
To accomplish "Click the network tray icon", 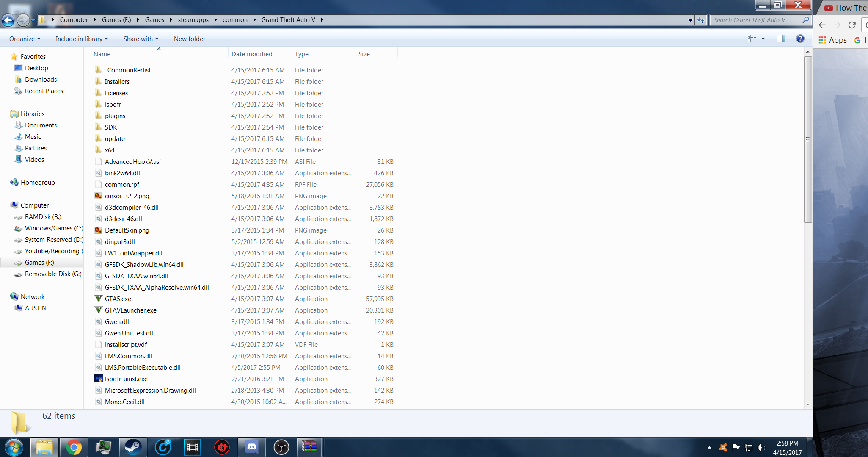I will [749, 448].
